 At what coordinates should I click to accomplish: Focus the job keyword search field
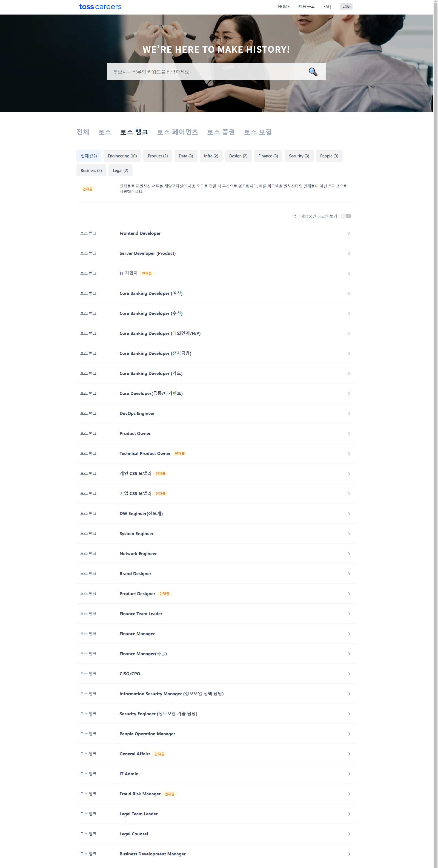coord(205,72)
